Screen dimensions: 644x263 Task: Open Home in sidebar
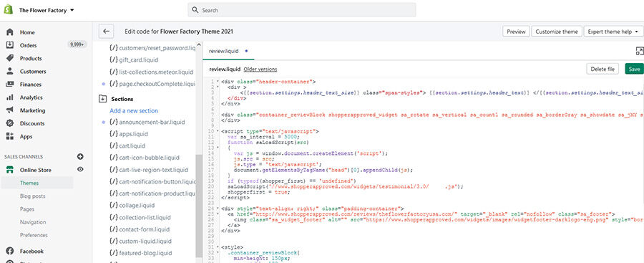27,32
